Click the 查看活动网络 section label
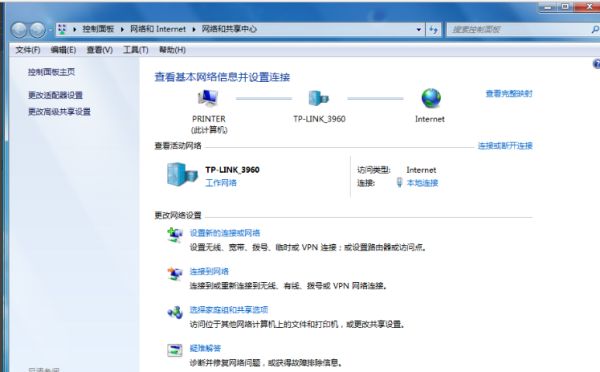 coord(178,145)
